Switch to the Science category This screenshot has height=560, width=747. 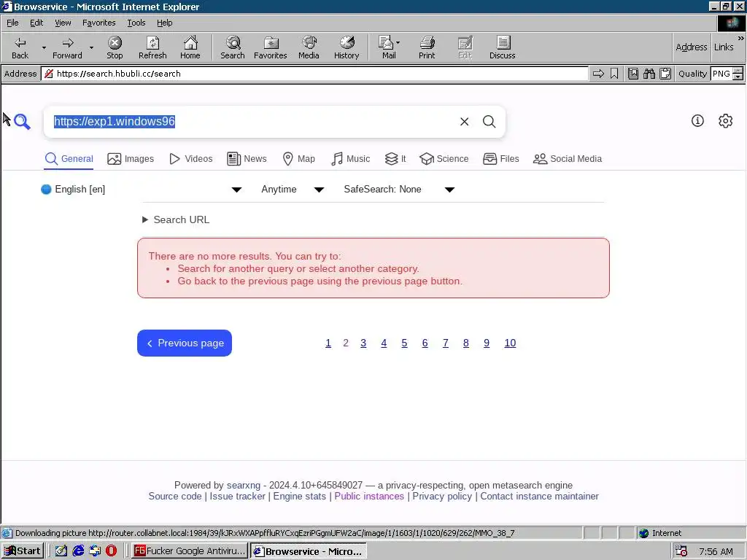[444, 159]
